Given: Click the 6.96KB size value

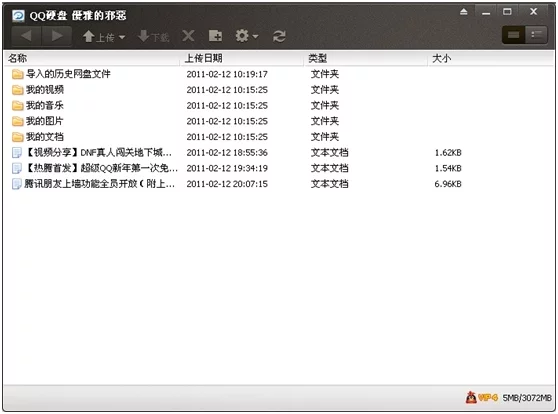Looking at the screenshot, I should 448,184.
